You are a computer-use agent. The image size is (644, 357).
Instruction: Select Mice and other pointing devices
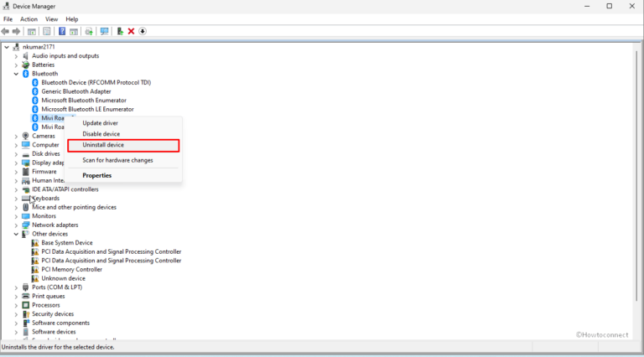pyautogui.click(x=74, y=207)
